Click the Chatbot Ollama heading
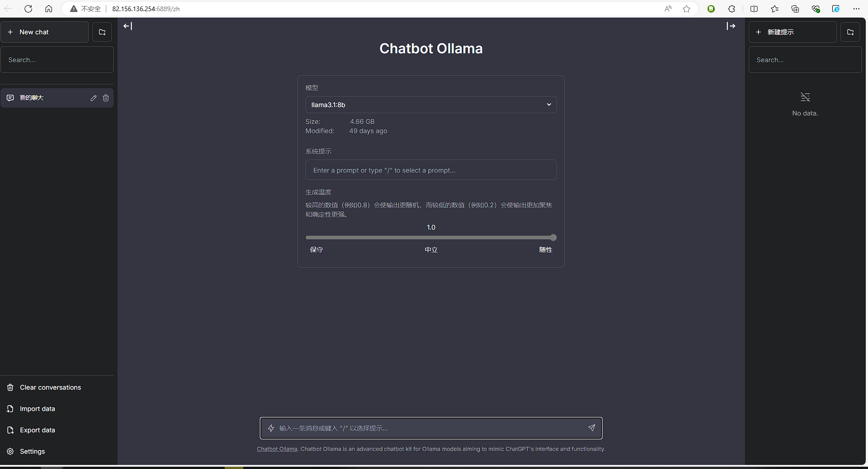 click(431, 48)
